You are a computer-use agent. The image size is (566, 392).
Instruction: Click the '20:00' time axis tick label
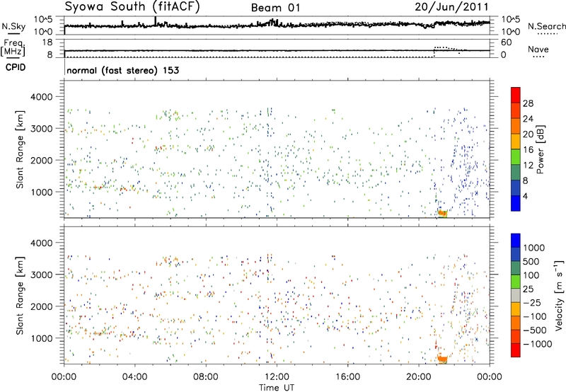[x=419, y=377]
